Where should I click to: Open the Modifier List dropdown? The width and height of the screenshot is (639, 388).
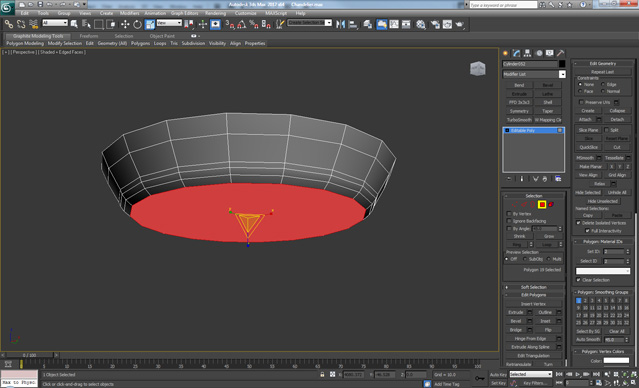(534, 74)
